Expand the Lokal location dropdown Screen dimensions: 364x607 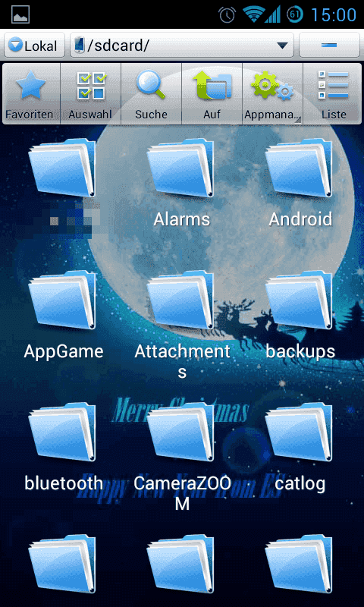pyautogui.click(x=34, y=46)
